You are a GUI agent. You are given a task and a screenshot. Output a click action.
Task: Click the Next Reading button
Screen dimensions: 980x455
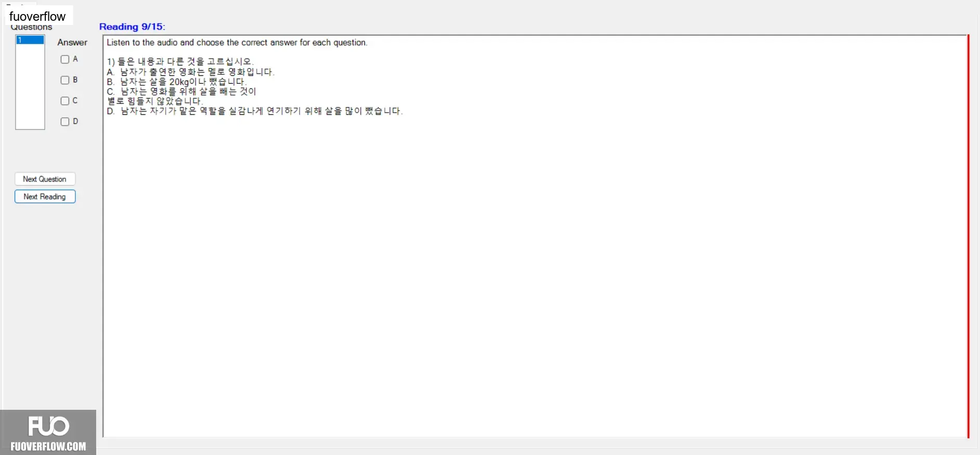tap(45, 197)
